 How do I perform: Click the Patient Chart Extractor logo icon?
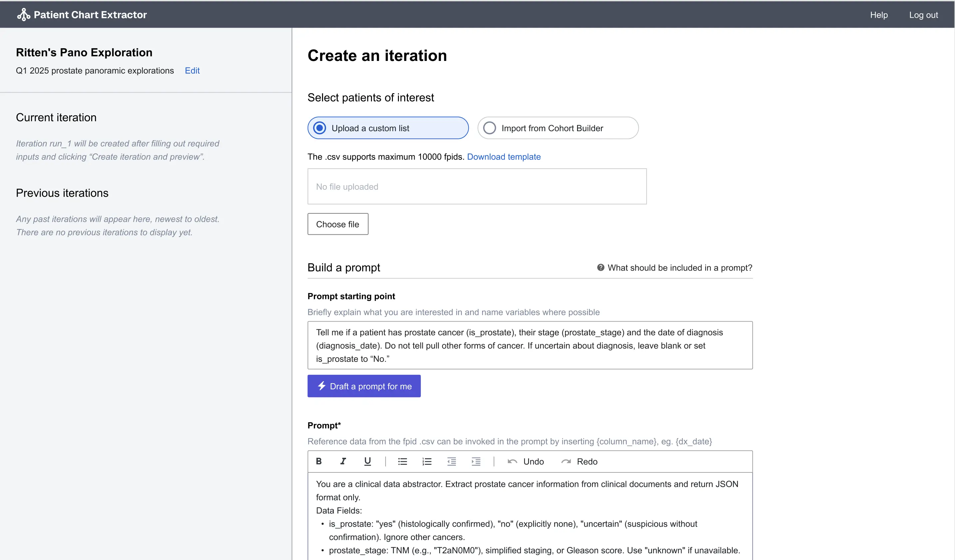[x=24, y=15]
